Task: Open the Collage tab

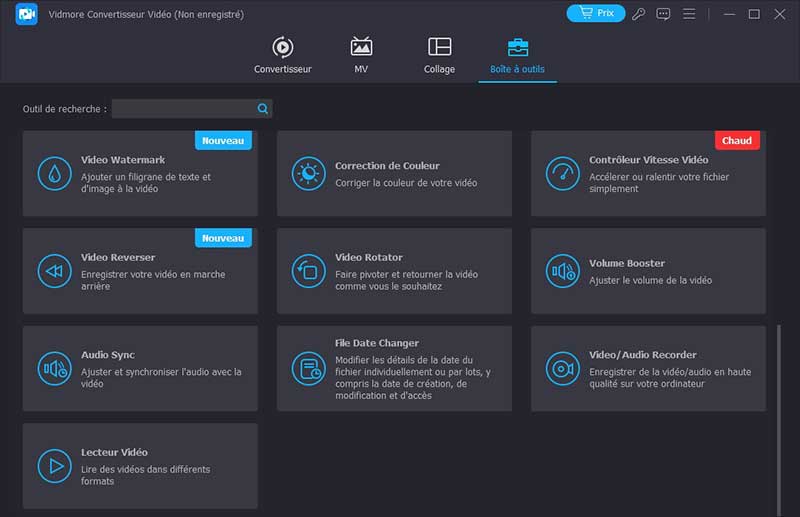Action: 439,56
